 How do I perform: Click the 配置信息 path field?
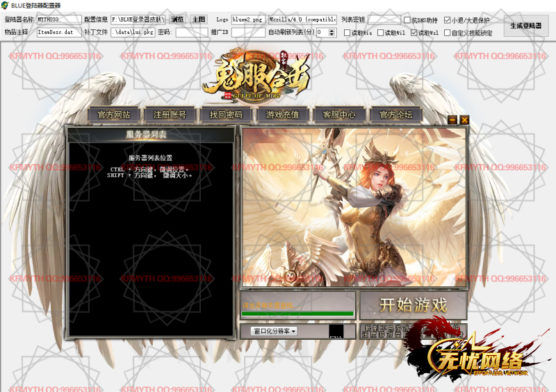point(138,19)
